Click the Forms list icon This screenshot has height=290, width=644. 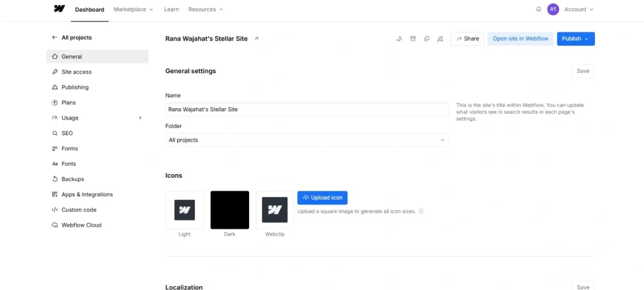click(x=55, y=148)
